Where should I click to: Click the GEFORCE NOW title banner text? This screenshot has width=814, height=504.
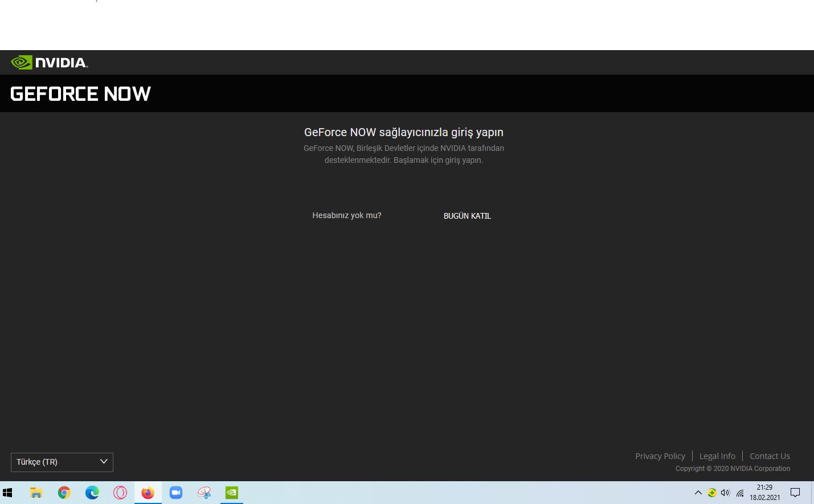pyautogui.click(x=80, y=94)
